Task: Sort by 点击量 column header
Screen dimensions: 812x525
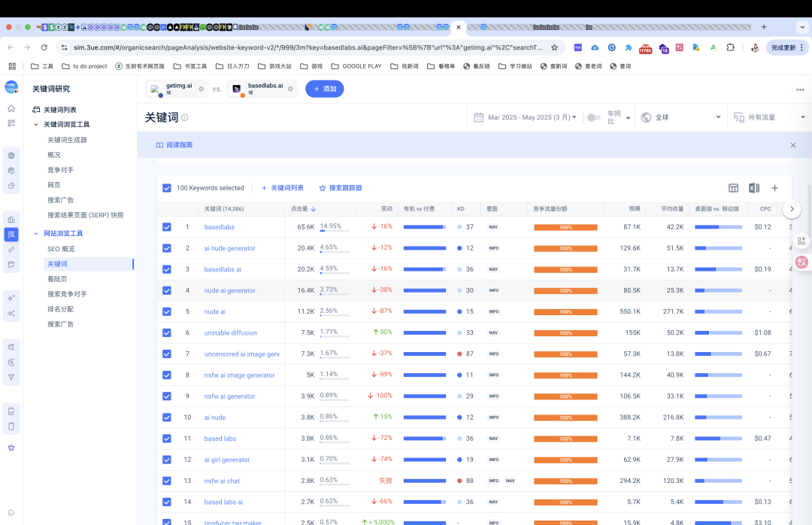Action: [x=303, y=209]
